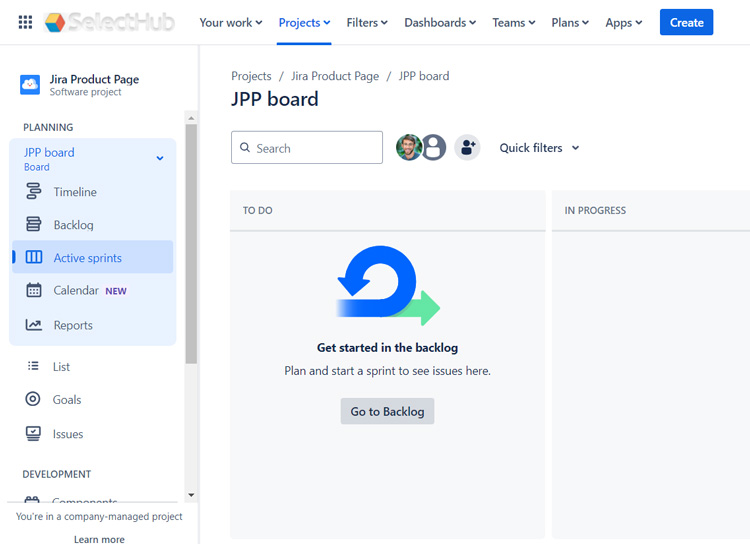Open the app switcher grid icon
This screenshot has height=544, width=750.
coord(25,22)
